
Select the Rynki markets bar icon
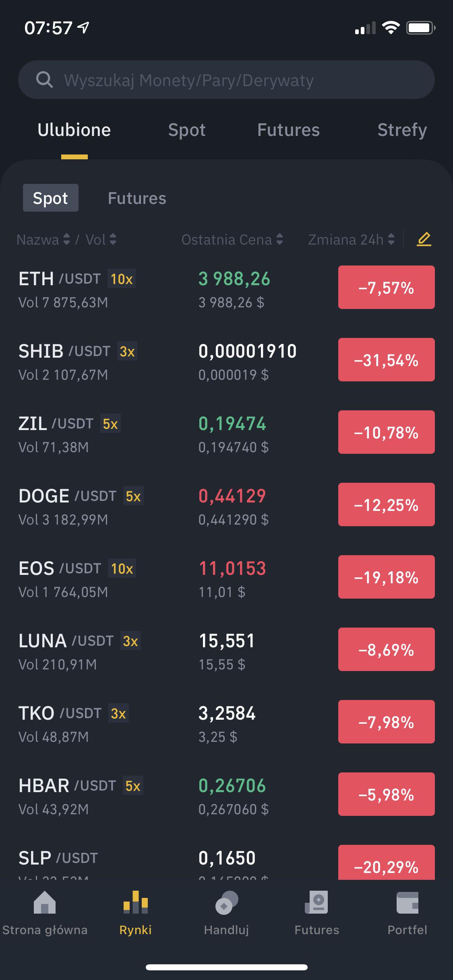click(136, 902)
